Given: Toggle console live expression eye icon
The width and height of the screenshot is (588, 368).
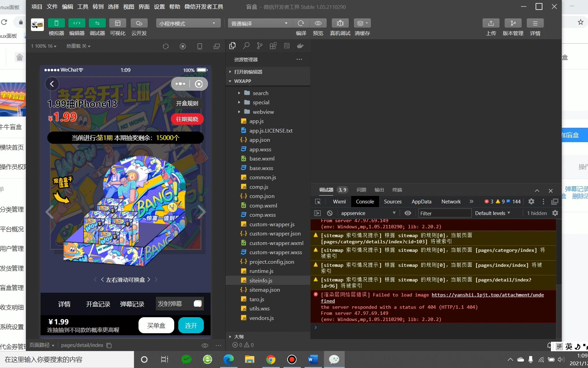Looking at the screenshot, I should click(x=408, y=213).
